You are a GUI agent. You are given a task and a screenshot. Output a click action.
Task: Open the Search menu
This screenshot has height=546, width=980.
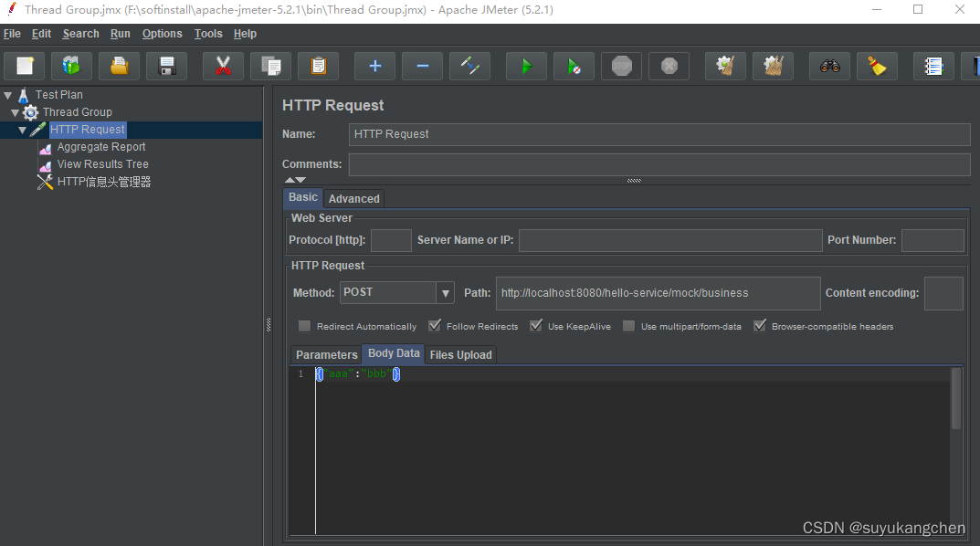coord(80,34)
